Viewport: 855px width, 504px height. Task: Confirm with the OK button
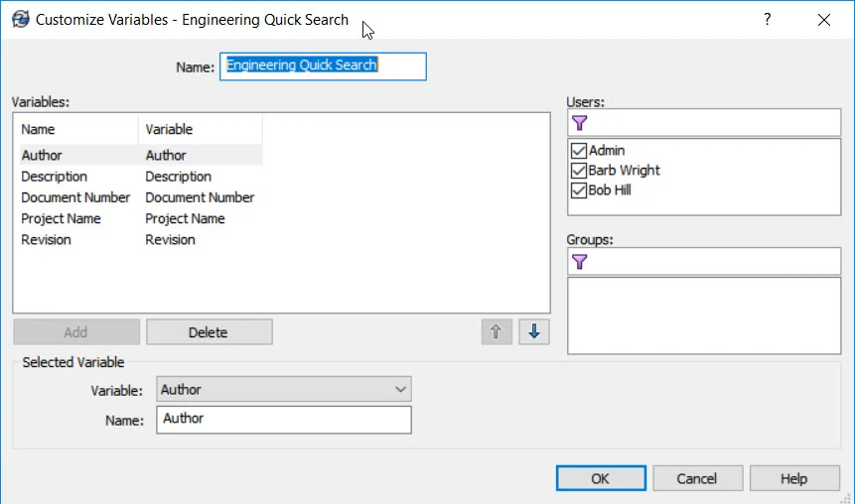[600, 478]
